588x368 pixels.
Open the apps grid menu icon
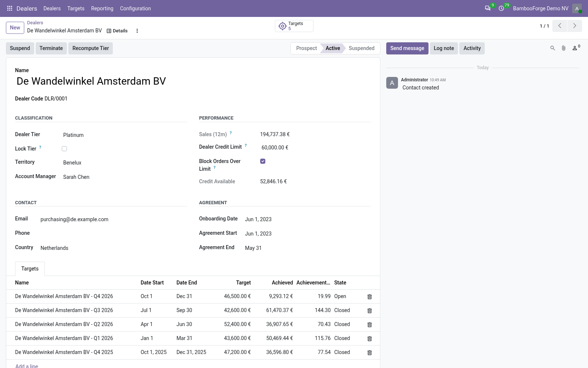pyautogui.click(x=10, y=8)
